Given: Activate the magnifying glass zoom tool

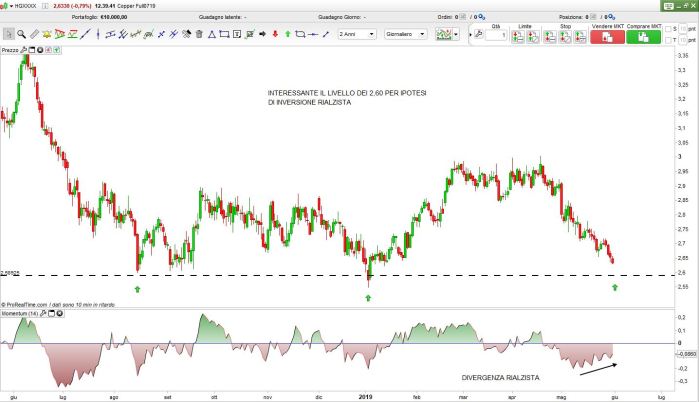Looking at the screenshot, I should (22, 34).
